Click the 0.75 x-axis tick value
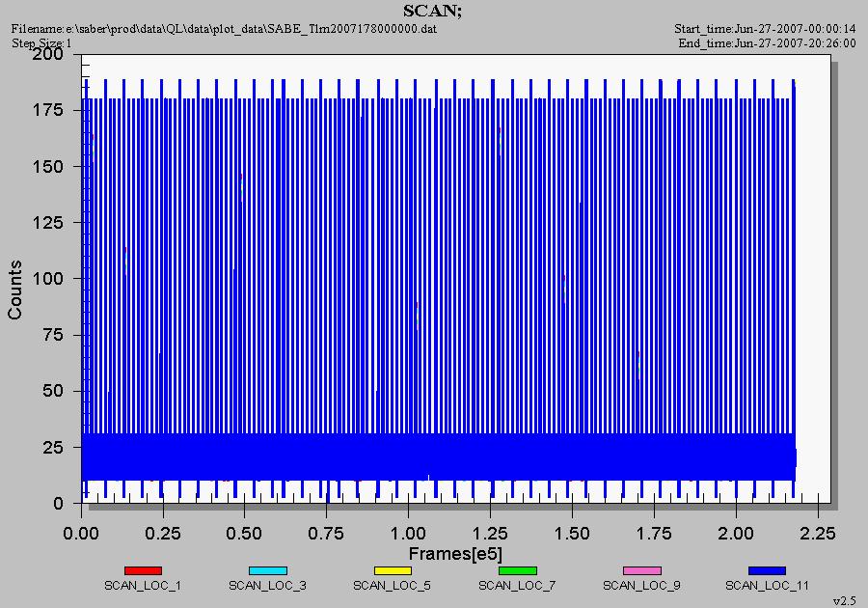 coord(326,534)
